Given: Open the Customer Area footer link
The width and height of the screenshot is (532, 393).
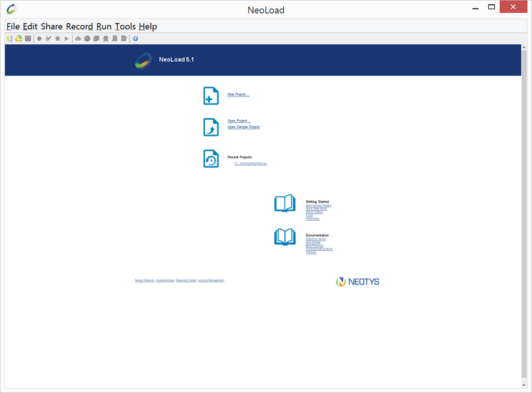Looking at the screenshot, I should (165, 280).
